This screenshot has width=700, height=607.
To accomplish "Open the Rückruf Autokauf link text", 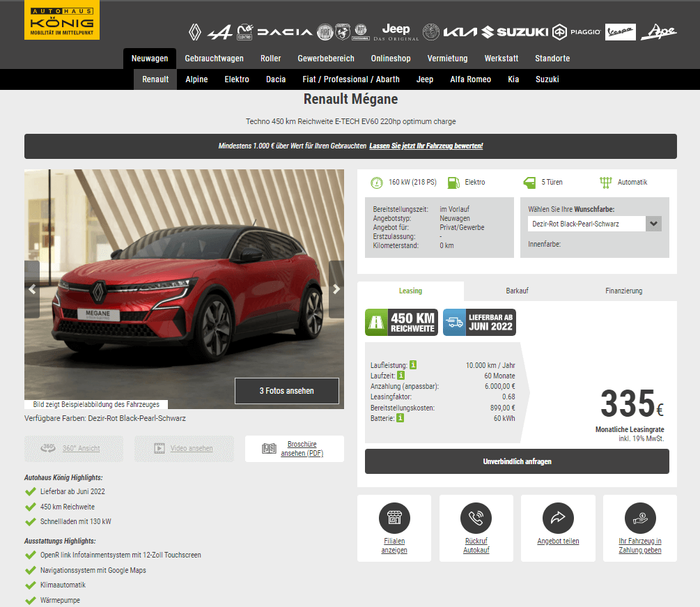I will 476,546.
